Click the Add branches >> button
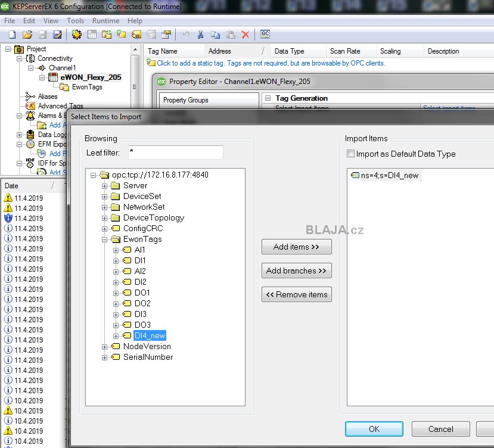The width and height of the screenshot is (494, 448). tap(297, 270)
